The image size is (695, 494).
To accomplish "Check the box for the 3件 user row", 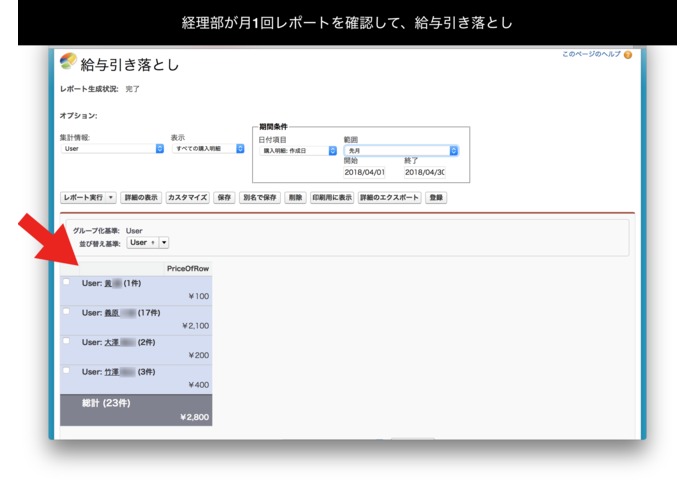I will pos(66,370).
